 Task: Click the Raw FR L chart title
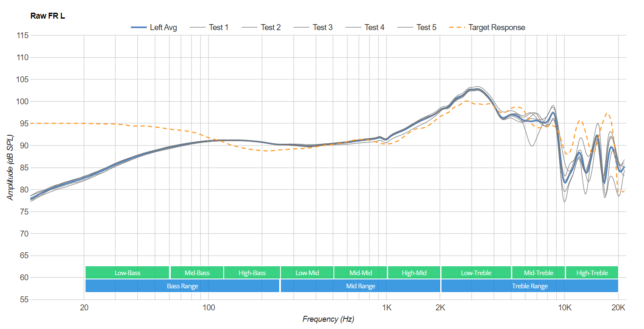point(47,16)
